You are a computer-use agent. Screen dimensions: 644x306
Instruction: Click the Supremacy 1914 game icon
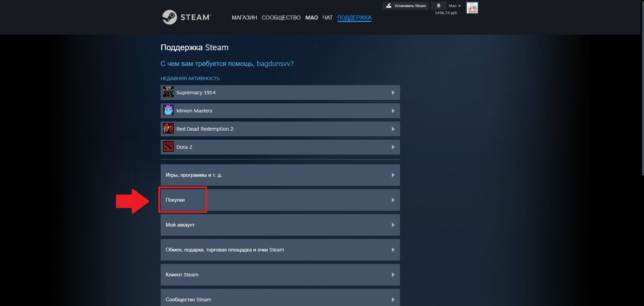click(x=168, y=92)
